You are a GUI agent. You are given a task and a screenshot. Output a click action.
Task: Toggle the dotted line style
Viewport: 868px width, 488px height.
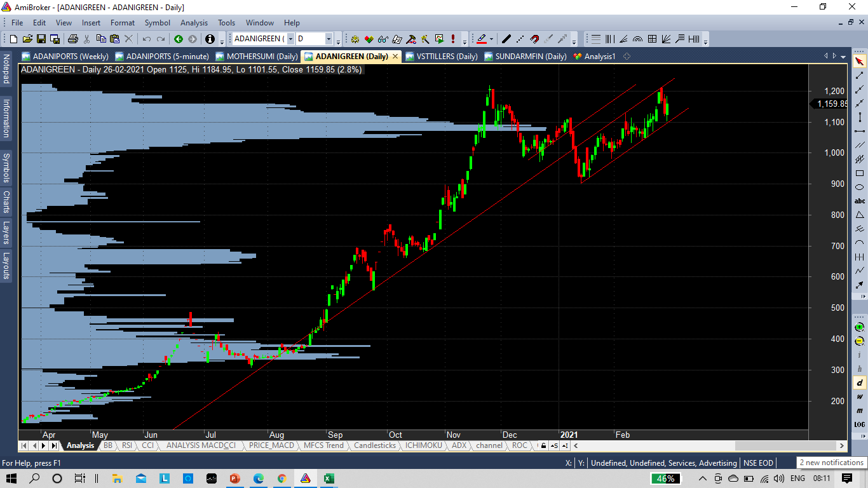click(x=520, y=39)
